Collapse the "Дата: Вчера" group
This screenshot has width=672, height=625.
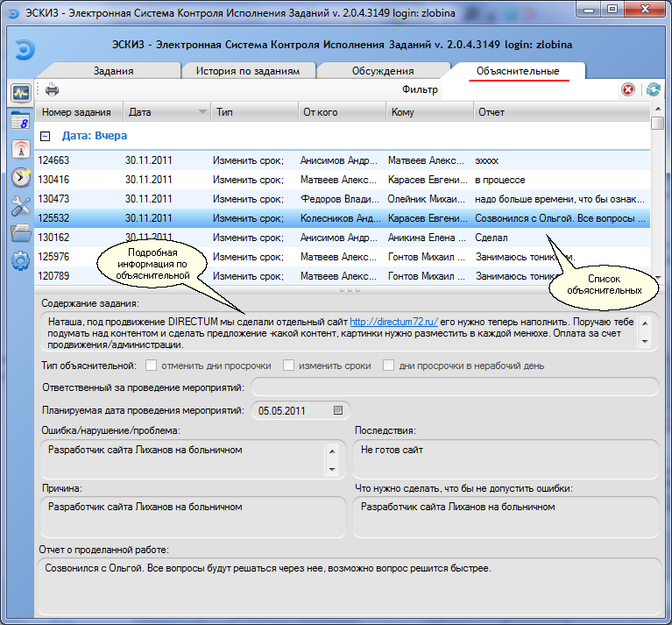pyautogui.click(x=45, y=136)
